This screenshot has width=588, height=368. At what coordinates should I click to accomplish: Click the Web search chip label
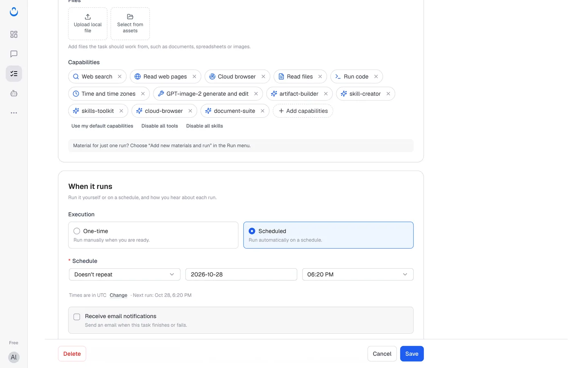(x=97, y=76)
